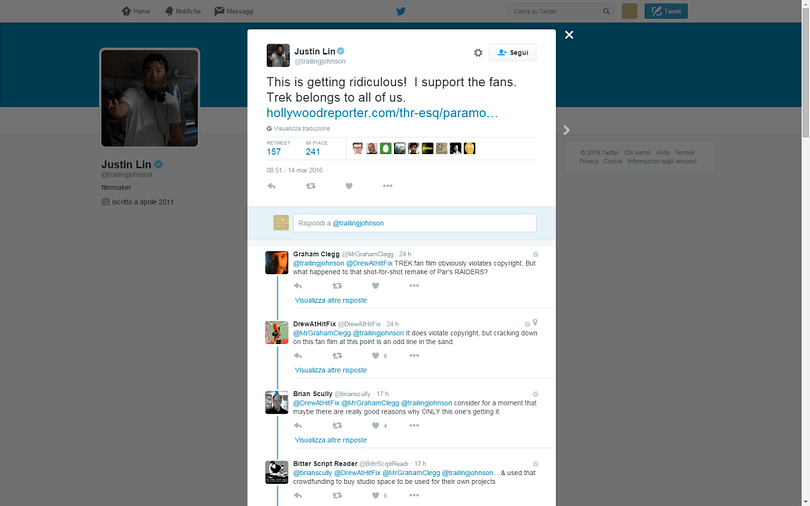Close the tweet overlay with the X
The image size is (810, 506).
click(569, 35)
